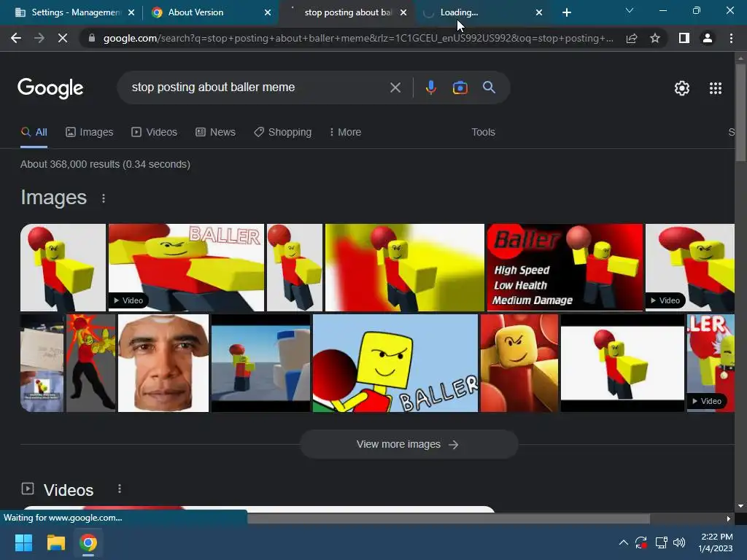Open the Google apps grid
Viewport: 747px width, 560px height.
point(716,88)
